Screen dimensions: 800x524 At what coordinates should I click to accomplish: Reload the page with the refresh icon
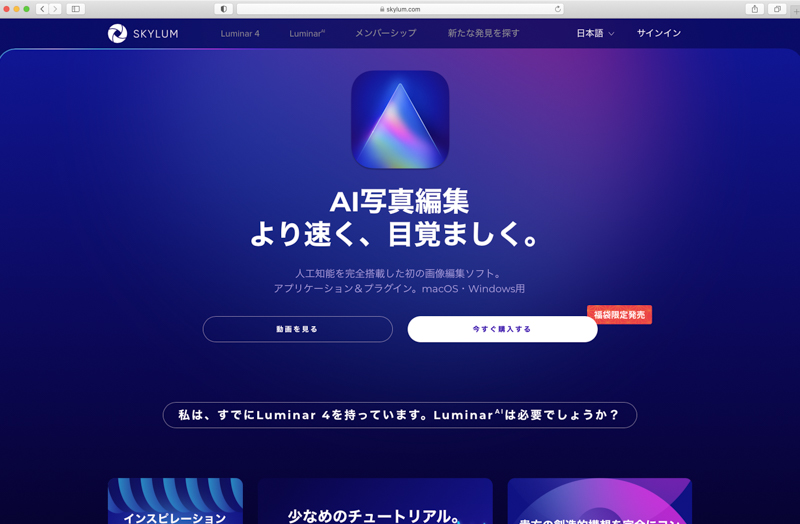click(558, 9)
